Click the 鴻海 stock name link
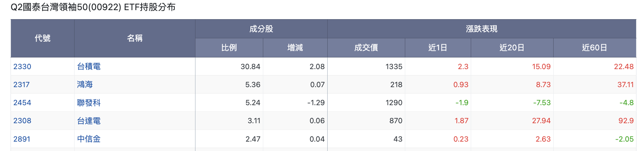Screen dimensions: 644x151 (x=85, y=85)
